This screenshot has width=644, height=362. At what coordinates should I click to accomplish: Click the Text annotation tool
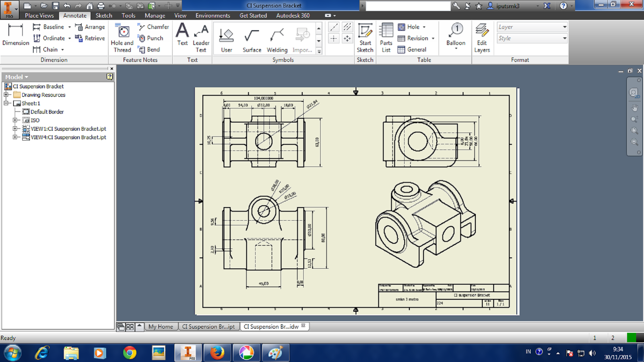click(182, 35)
